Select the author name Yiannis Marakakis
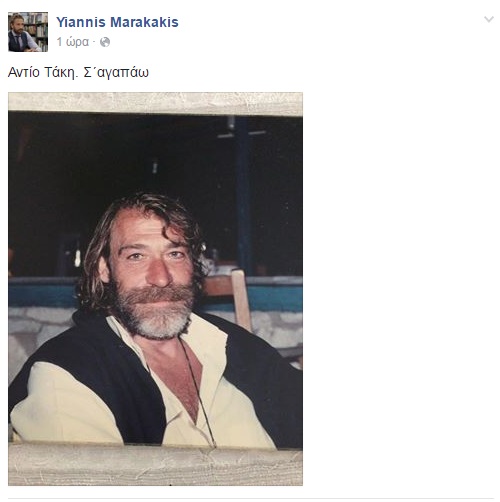Image resolution: width=500 pixels, height=502 pixels. pyautogui.click(x=117, y=22)
